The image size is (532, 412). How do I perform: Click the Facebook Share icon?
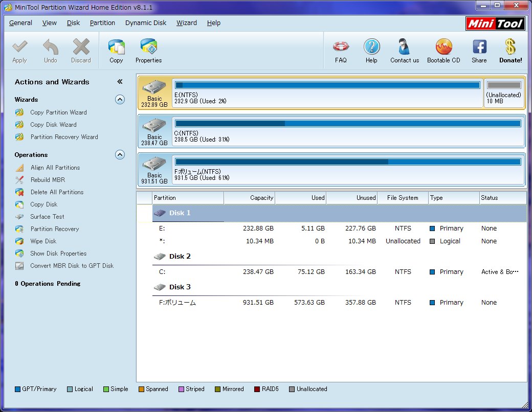[479, 51]
